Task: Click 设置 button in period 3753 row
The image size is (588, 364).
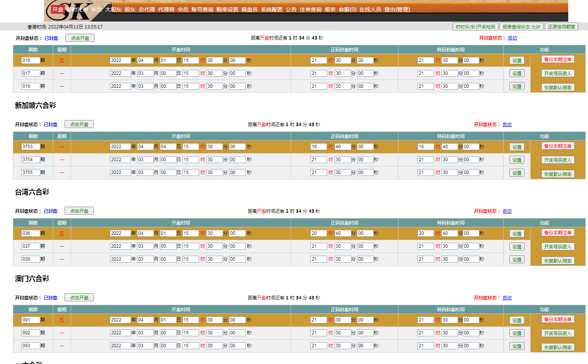Action: pyautogui.click(x=517, y=147)
